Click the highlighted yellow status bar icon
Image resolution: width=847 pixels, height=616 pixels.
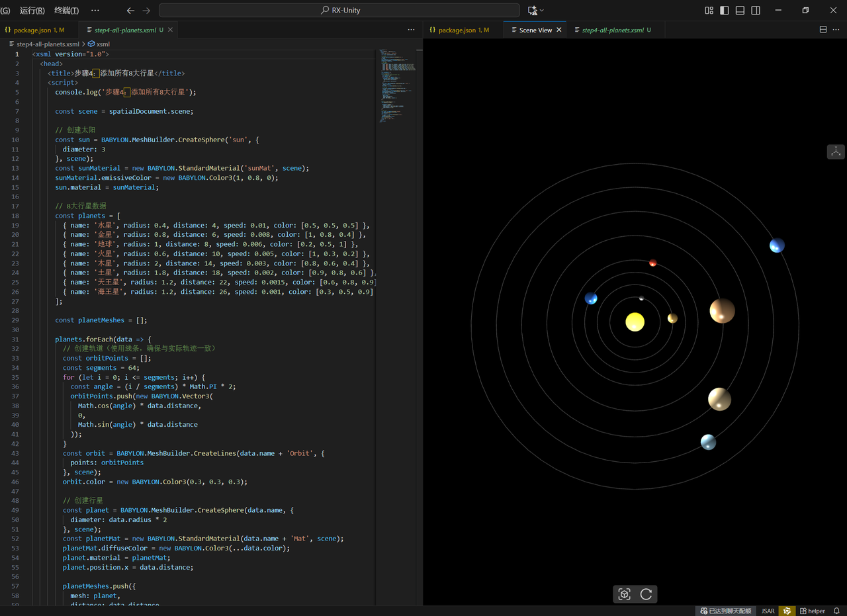[x=787, y=611]
